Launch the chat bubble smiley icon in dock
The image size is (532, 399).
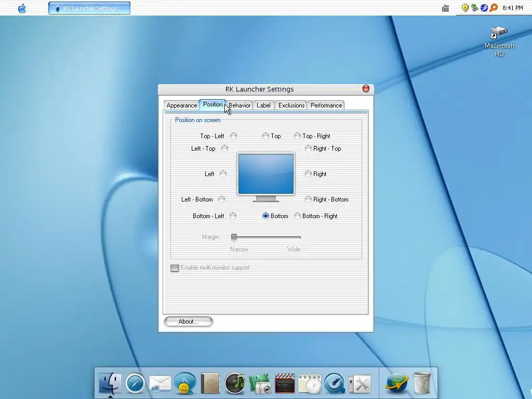[185, 383]
